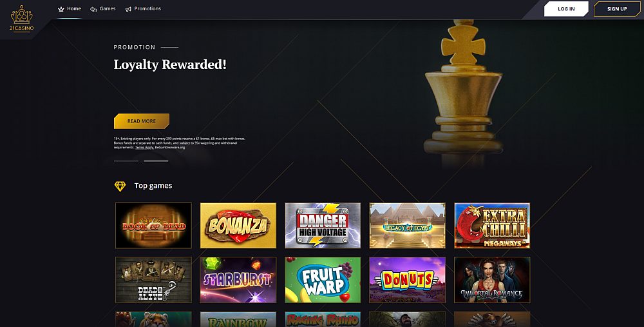
Task: Click the LOG IN button
Action: click(566, 9)
